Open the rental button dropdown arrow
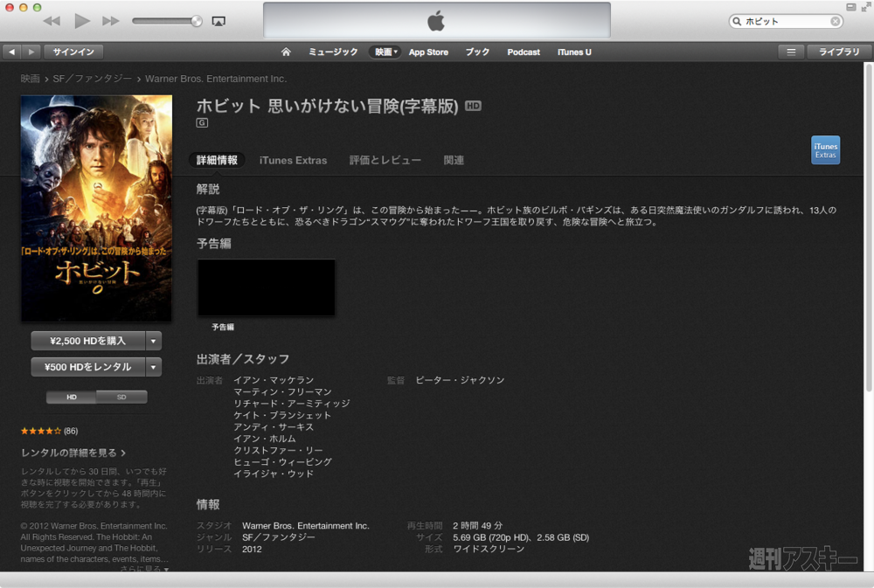The width and height of the screenshot is (874, 588). pyautogui.click(x=153, y=367)
